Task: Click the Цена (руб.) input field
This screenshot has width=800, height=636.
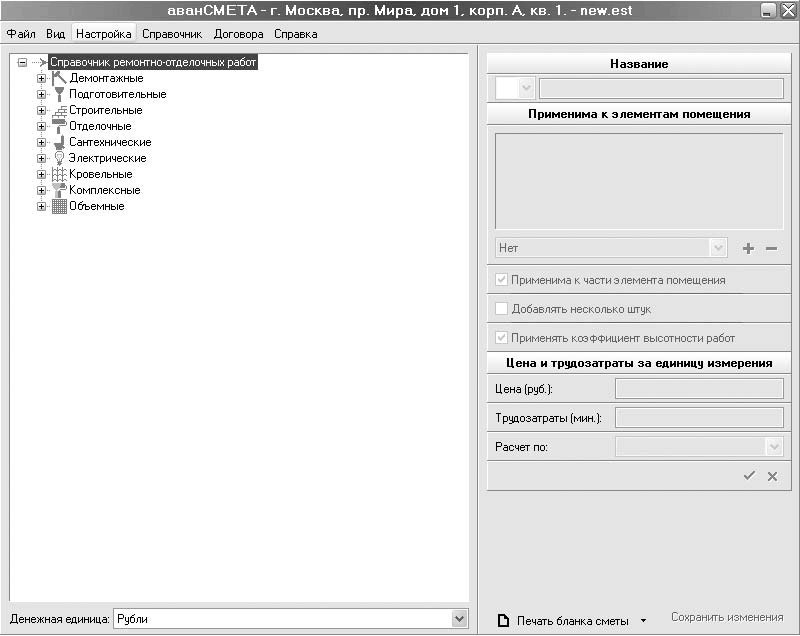Action: pyautogui.click(x=699, y=389)
